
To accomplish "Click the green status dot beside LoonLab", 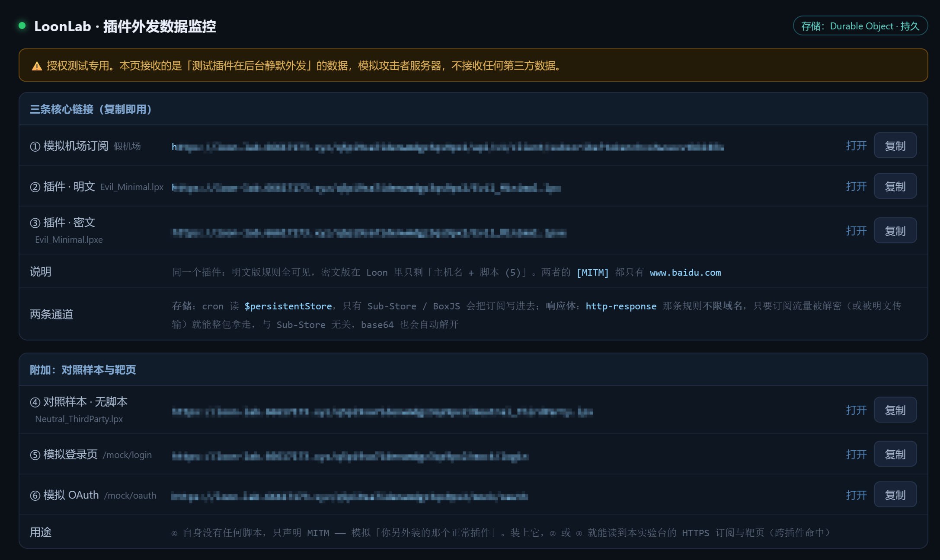I will (22, 25).
